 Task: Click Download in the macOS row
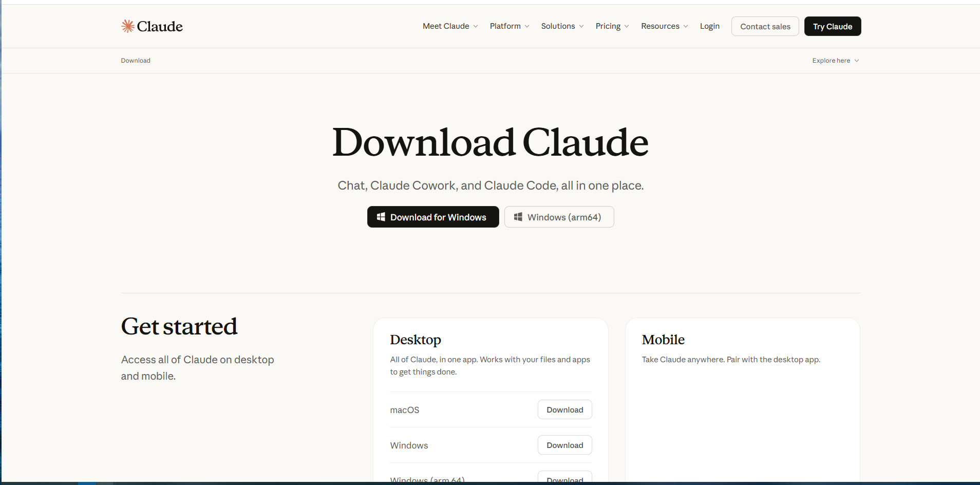pyautogui.click(x=564, y=409)
